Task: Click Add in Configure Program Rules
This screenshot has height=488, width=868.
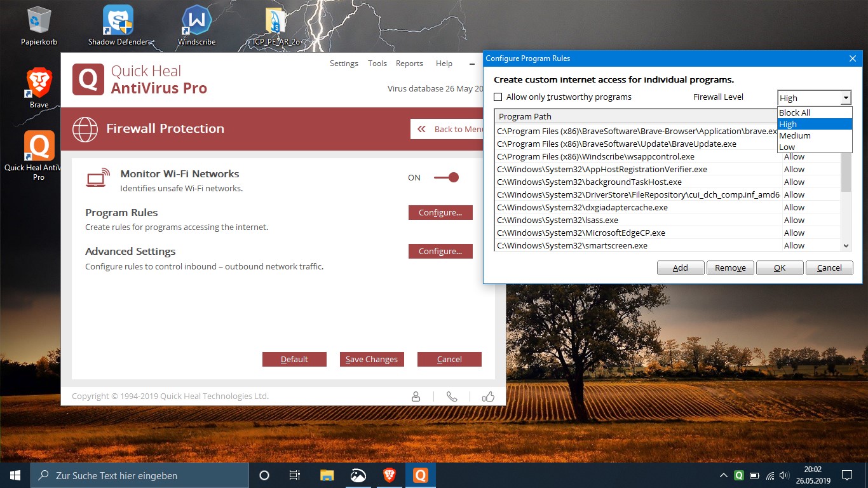Action: [x=681, y=268]
